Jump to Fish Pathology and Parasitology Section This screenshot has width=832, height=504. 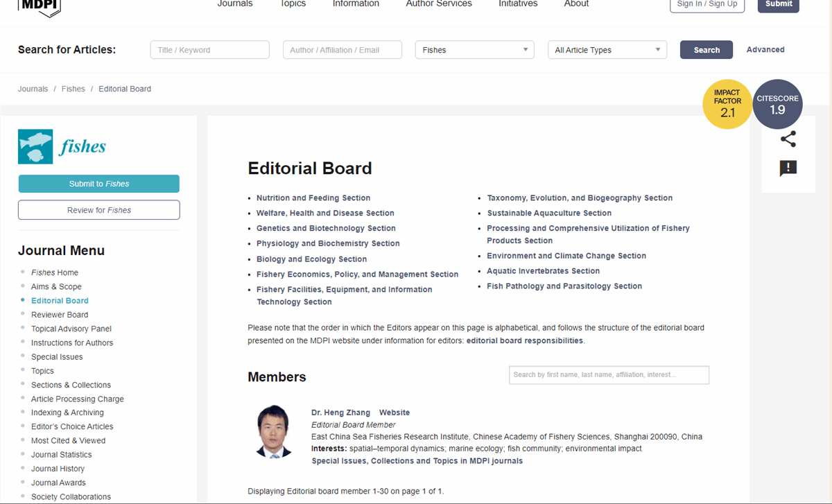click(564, 286)
